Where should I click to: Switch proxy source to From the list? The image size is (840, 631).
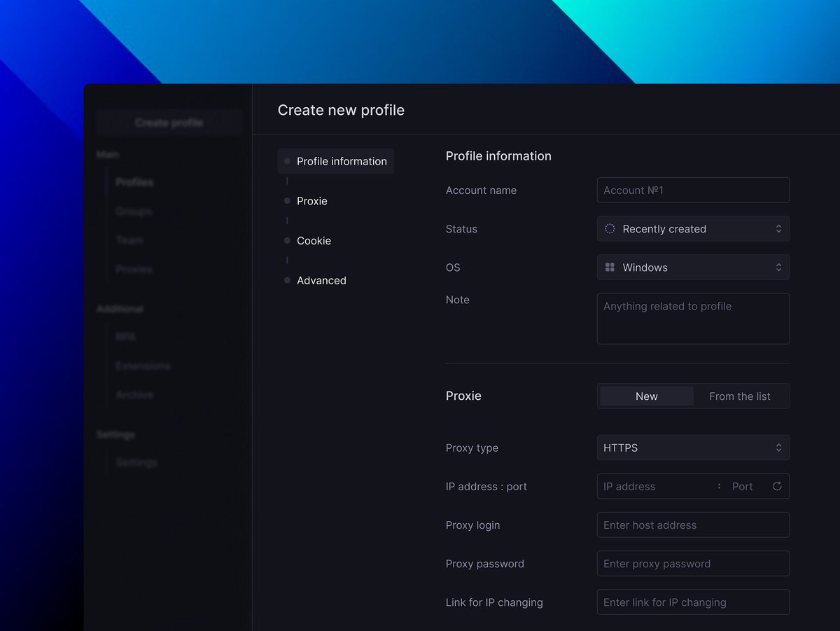(741, 396)
